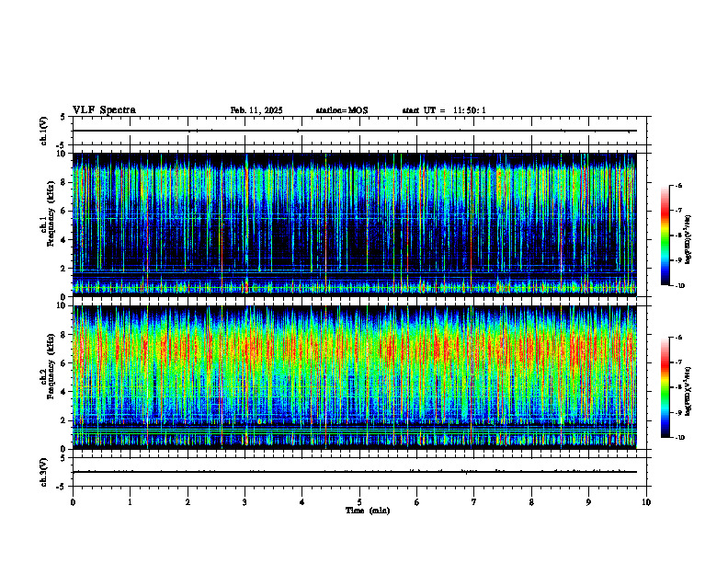This screenshot has height=563, width=728.
Task: Click the '6' tick on ch.2 frequency axis
Action: tap(64, 363)
